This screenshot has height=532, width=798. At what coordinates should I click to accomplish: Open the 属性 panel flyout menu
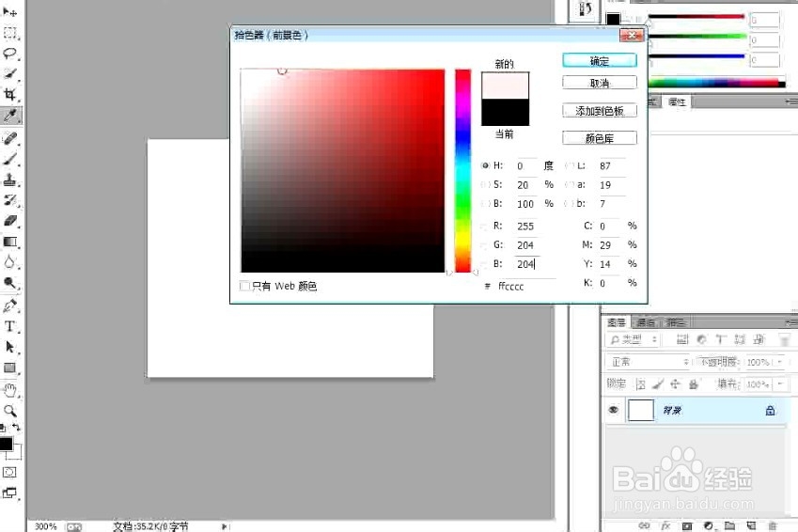(x=791, y=102)
